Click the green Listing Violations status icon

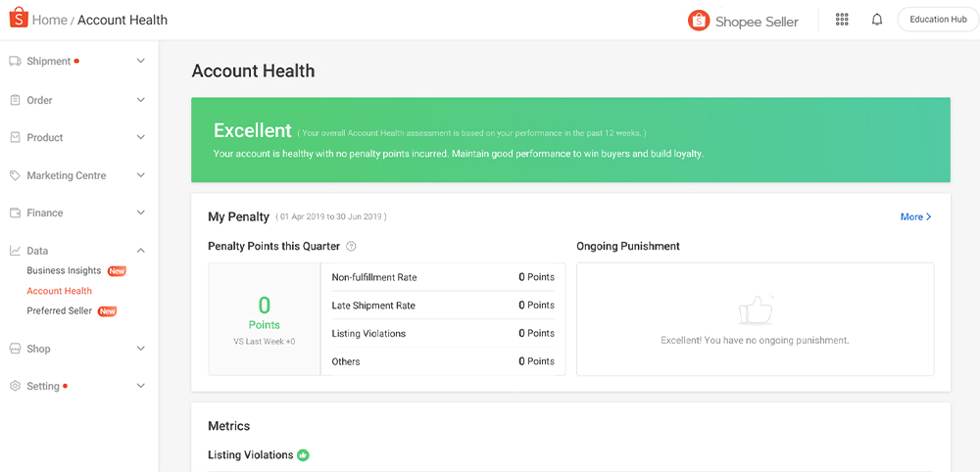pos(304,455)
